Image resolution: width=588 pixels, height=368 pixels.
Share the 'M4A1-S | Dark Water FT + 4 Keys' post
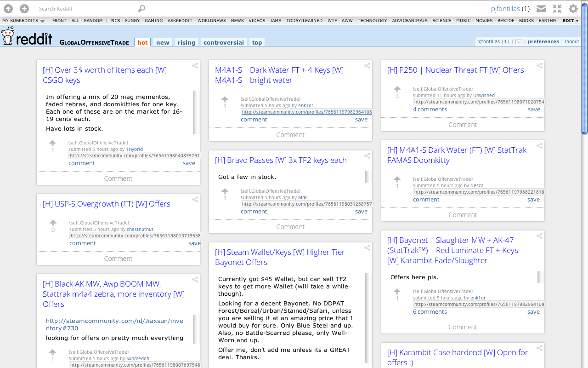367,66
